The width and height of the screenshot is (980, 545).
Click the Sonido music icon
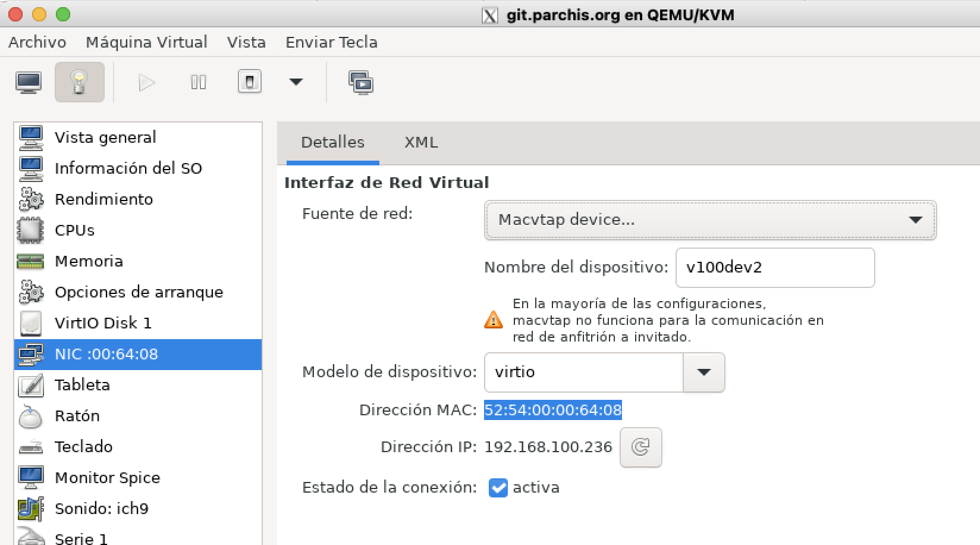[31, 509]
